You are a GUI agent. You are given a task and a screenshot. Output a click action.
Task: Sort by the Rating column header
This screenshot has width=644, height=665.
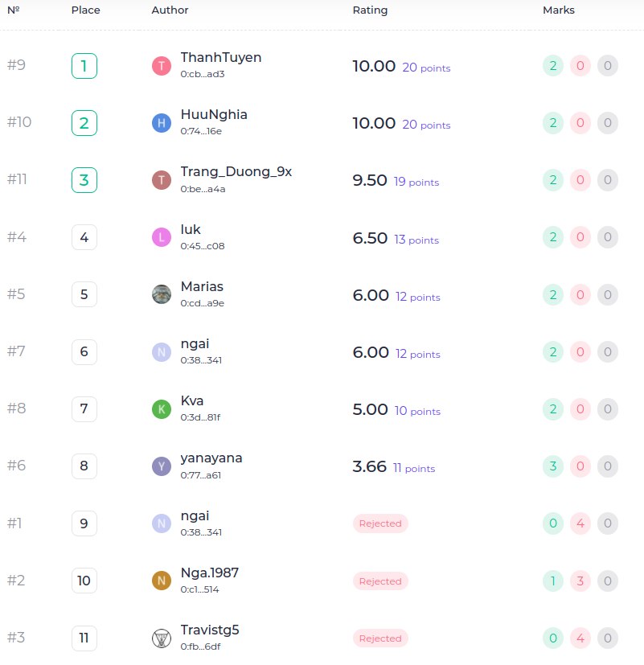coord(370,10)
